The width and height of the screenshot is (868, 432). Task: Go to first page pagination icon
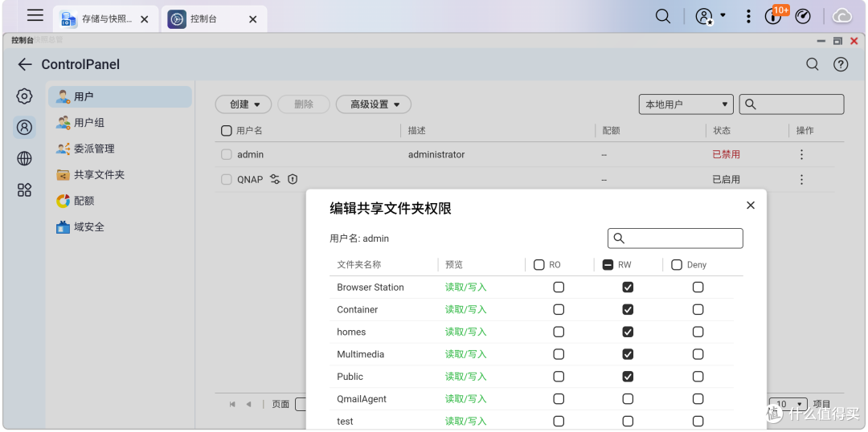point(232,405)
